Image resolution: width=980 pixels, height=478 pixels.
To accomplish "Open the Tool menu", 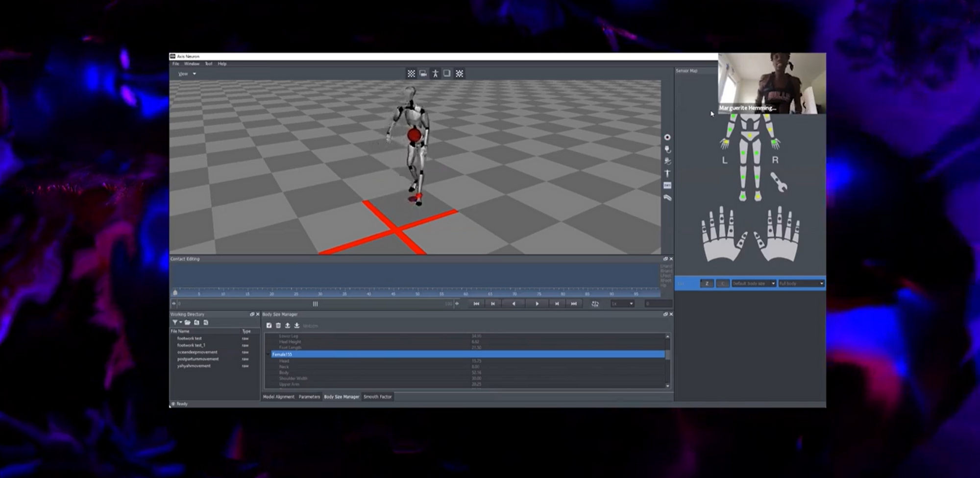I will click(208, 64).
